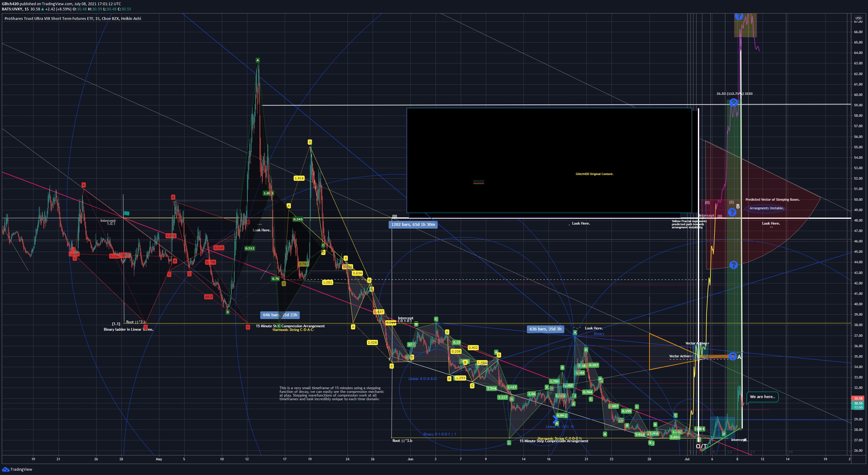Click the yellow '1.081' ratio label
868x475 pixels.
(x=328, y=282)
